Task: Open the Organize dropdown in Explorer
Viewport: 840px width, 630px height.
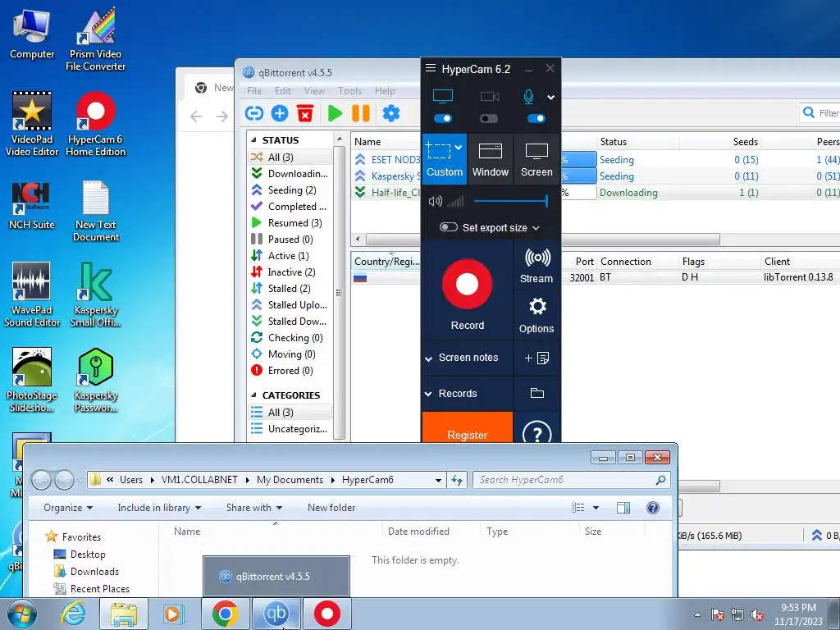Action: click(68, 507)
